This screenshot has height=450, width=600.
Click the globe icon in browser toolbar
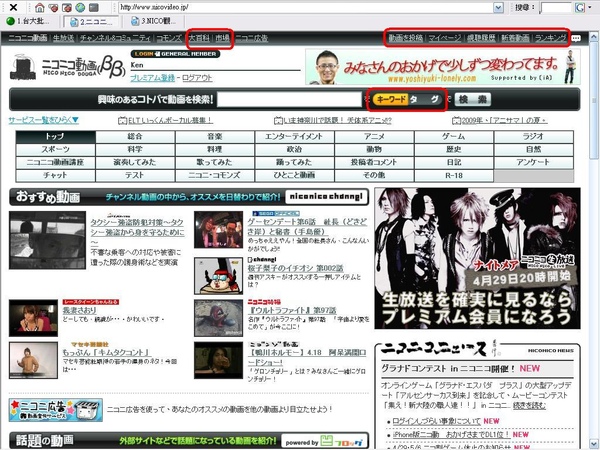pos(80,7)
